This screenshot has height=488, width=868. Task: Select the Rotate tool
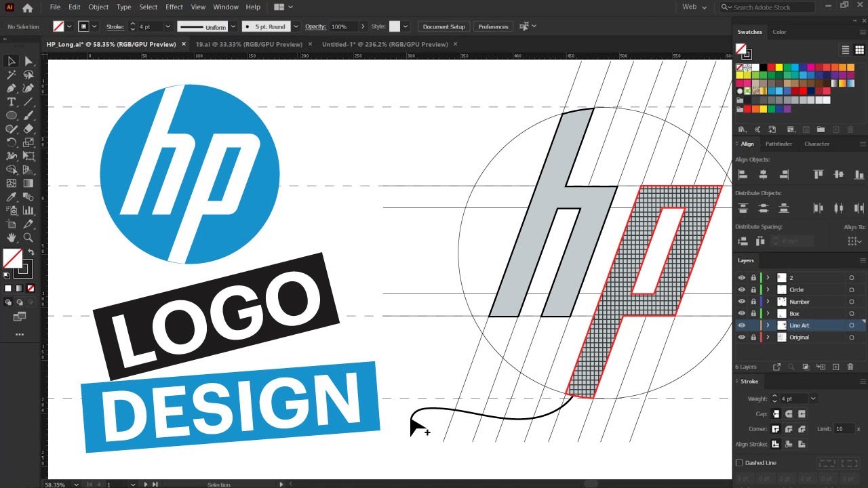point(12,142)
